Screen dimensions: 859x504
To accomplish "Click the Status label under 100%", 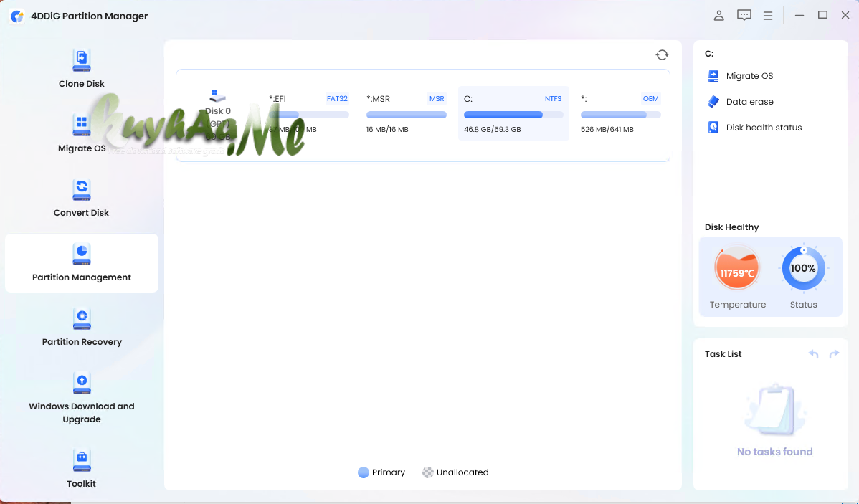I will [x=803, y=305].
